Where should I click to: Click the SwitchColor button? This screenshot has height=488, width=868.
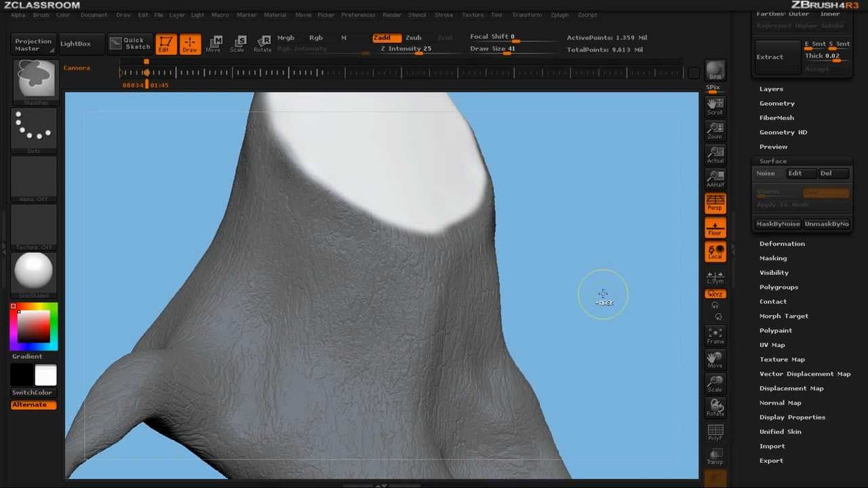click(x=32, y=392)
